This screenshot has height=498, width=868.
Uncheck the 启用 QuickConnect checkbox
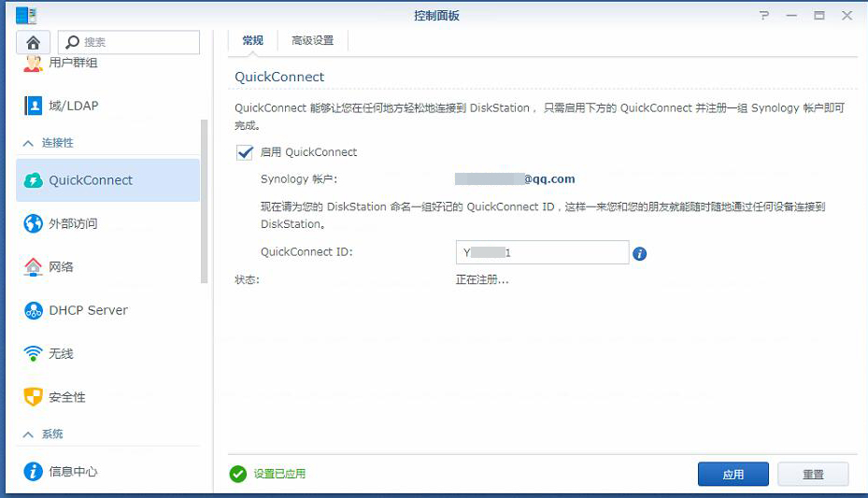pyautogui.click(x=245, y=152)
